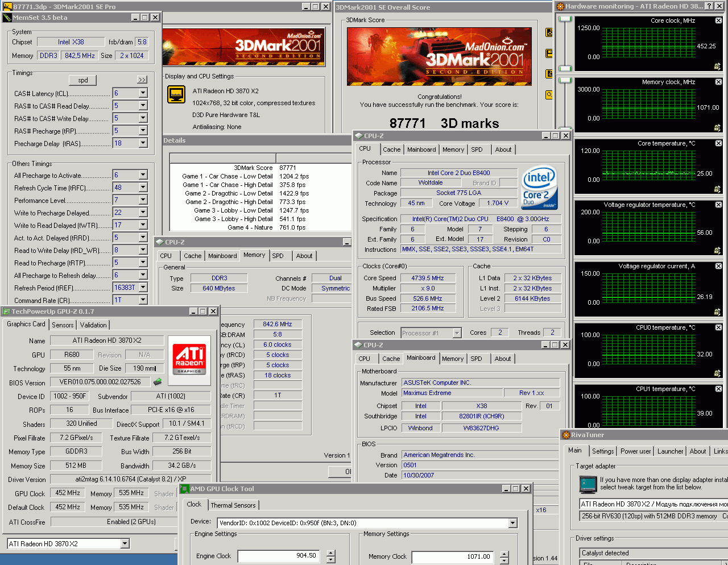Click the 87771 3DMark Score row in Details
Screen dimensions: 728x565
tap(260, 168)
